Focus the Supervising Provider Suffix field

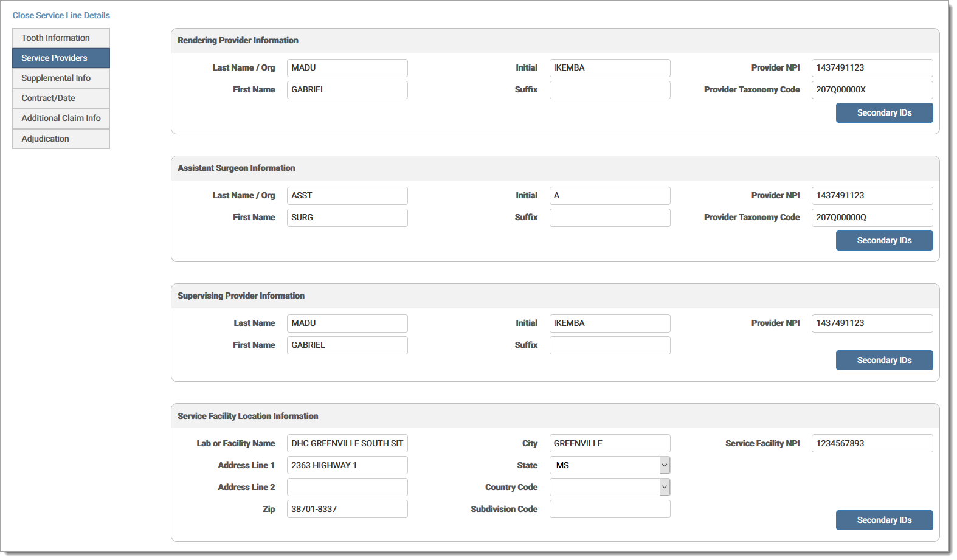point(610,345)
